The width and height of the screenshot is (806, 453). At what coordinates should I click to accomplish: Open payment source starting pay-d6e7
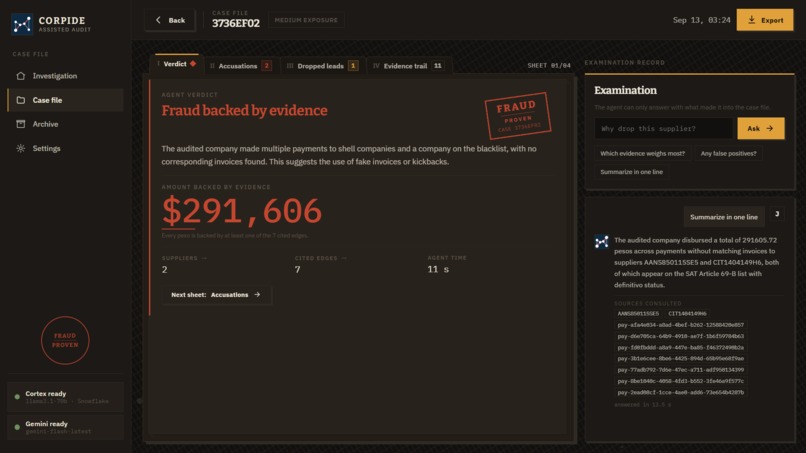(x=681, y=336)
